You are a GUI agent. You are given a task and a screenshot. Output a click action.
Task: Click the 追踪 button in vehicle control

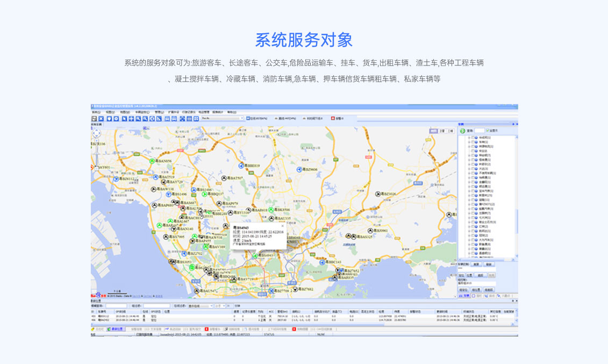point(481,275)
